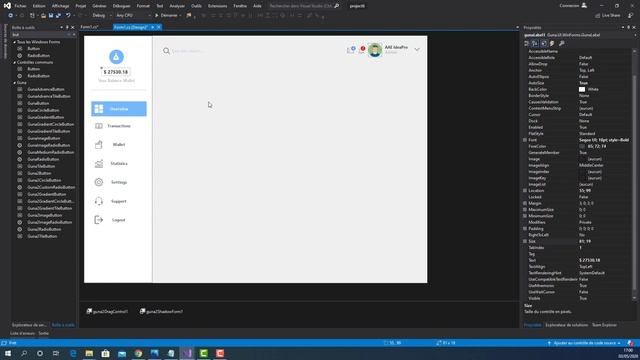Screen dimensions: 640x360
Task: Open the Windows Start menu
Action: 8,353
